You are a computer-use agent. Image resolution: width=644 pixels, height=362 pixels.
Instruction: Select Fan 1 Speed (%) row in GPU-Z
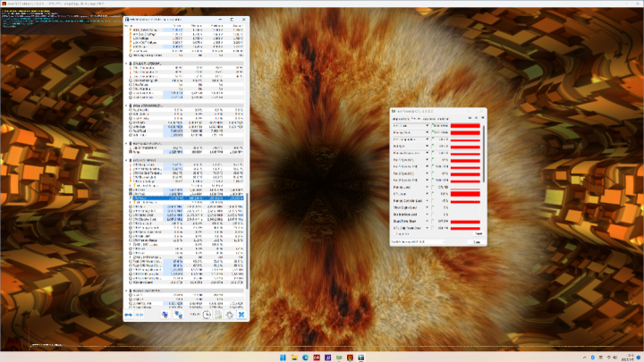coord(436,160)
